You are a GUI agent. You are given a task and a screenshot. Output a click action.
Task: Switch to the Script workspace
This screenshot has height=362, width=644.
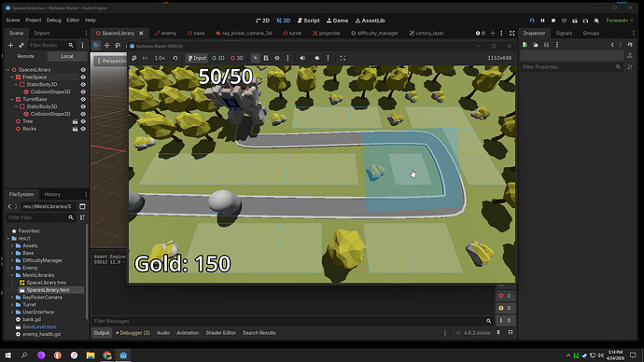(x=308, y=21)
